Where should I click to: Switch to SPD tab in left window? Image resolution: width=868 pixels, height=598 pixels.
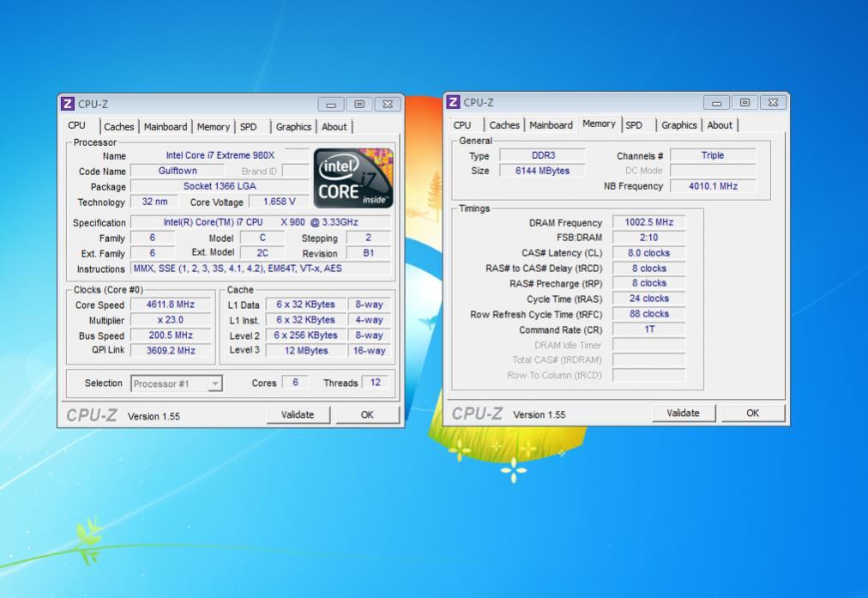tap(249, 127)
